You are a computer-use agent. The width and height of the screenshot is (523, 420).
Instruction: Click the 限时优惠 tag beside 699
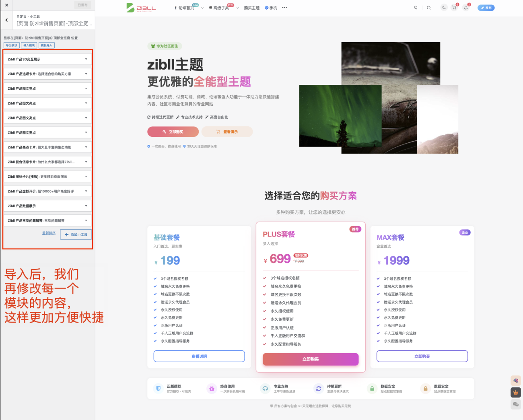(301, 255)
